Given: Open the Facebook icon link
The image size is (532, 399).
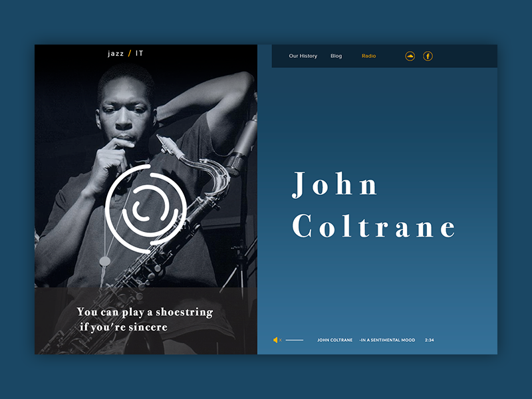Looking at the screenshot, I should [428, 56].
